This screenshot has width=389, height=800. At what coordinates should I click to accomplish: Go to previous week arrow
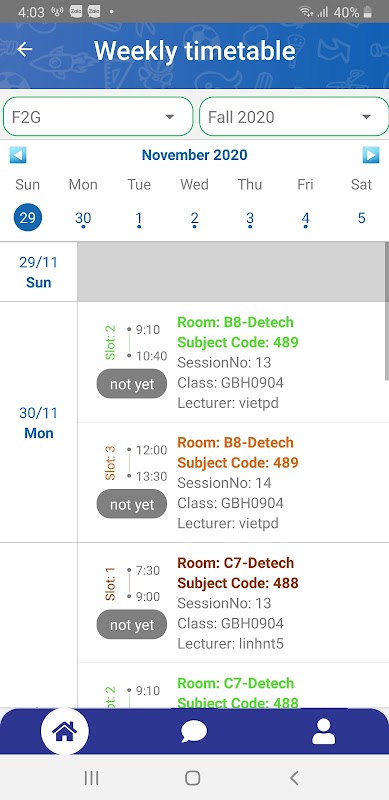click(18, 155)
